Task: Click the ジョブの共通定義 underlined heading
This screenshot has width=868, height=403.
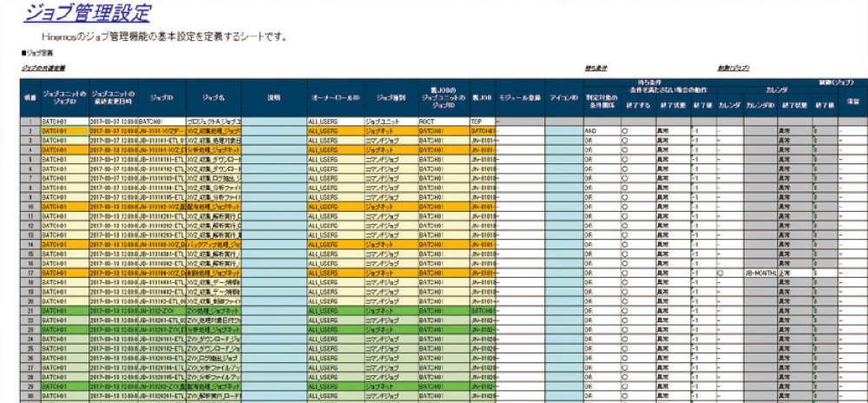Action: pos(43,68)
